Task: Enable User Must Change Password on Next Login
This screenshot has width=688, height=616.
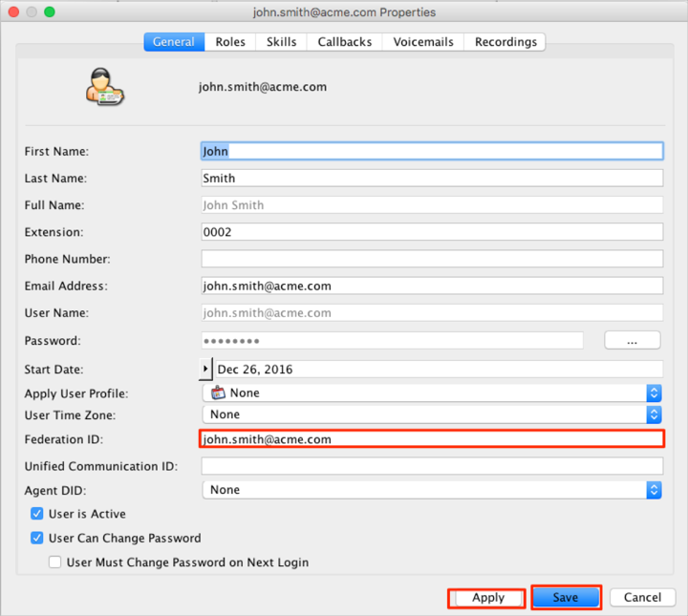Action: [x=55, y=563]
